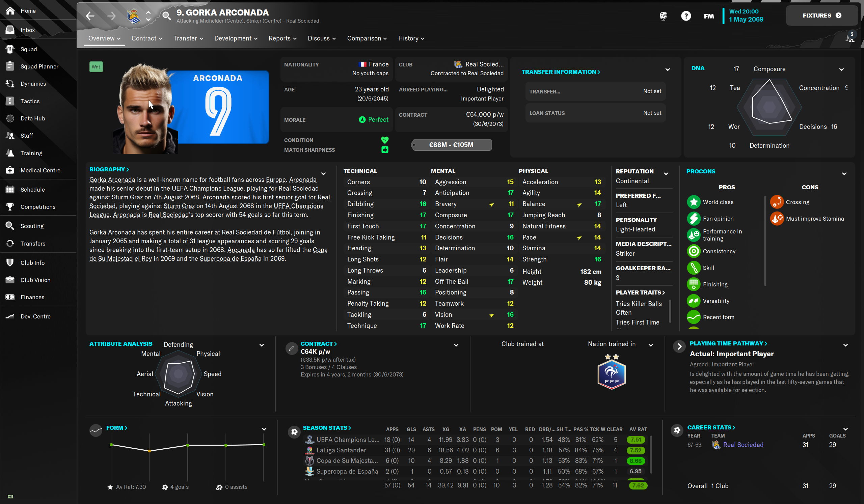Click the help question mark icon
Image resolution: width=864 pixels, height=504 pixels.
686,16
